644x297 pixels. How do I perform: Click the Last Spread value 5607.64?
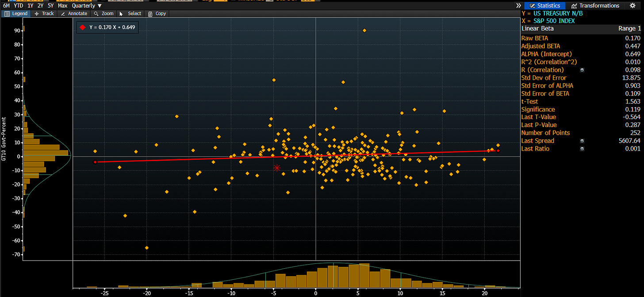(x=630, y=141)
